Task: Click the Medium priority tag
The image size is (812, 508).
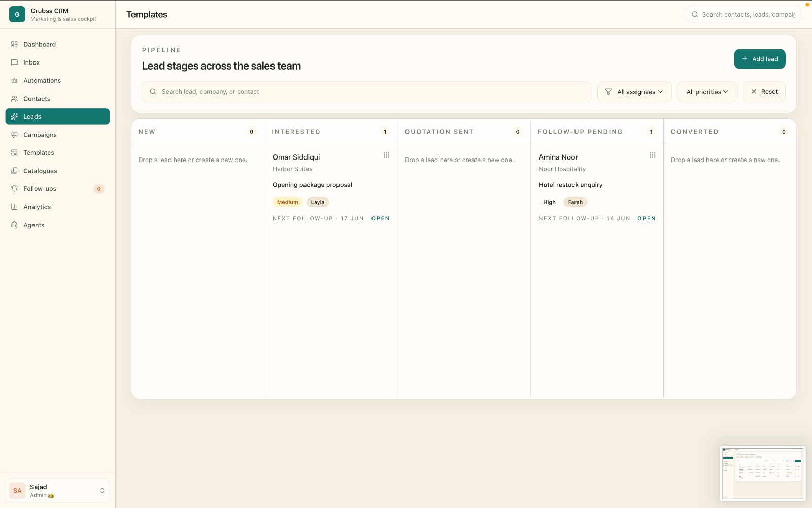Action: pyautogui.click(x=288, y=202)
